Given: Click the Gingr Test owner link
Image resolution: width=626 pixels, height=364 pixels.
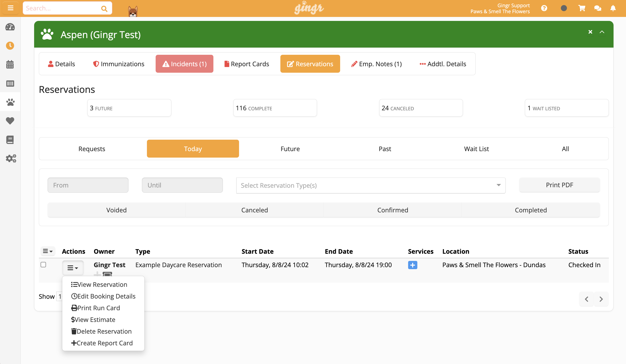Looking at the screenshot, I should tap(109, 265).
